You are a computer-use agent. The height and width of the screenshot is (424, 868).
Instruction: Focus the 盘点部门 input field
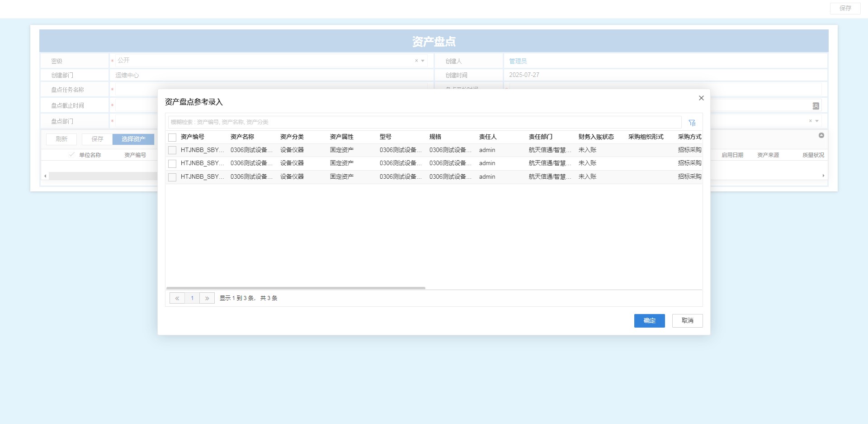point(137,121)
